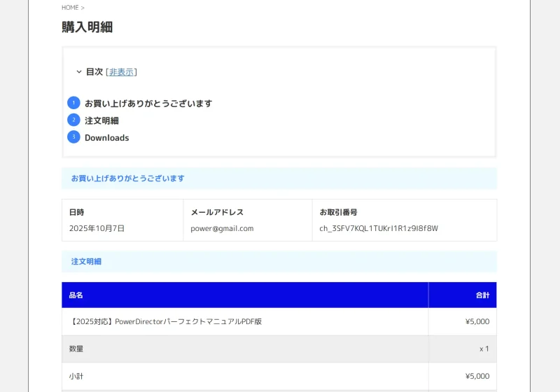
Task: Click the PowerDirector manual PDF product name
Action: point(165,322)
